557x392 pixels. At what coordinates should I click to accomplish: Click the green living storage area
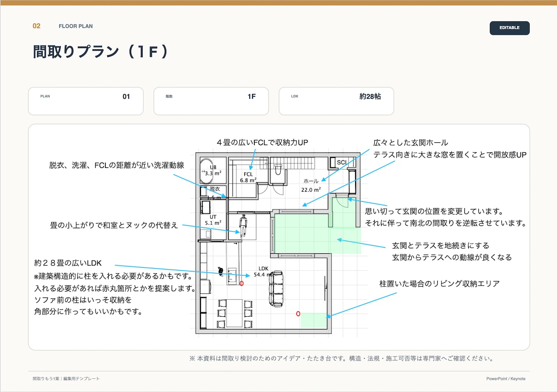point(314,320)
